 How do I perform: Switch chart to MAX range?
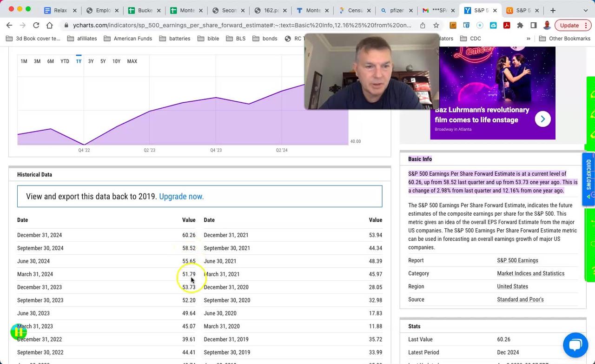tap(132, 61)
